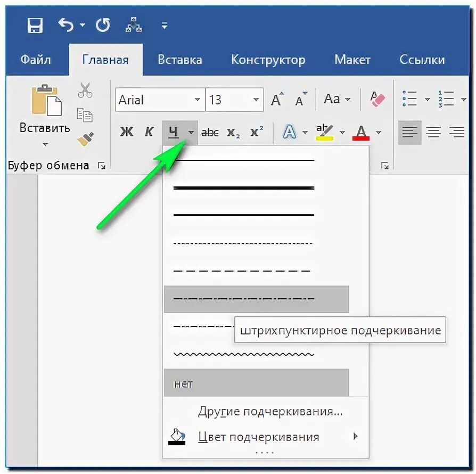Image resolution: width=476 pixels, height=474 pixels.
Task: Open the Aa change case menu
Action: tap(337, 99)
